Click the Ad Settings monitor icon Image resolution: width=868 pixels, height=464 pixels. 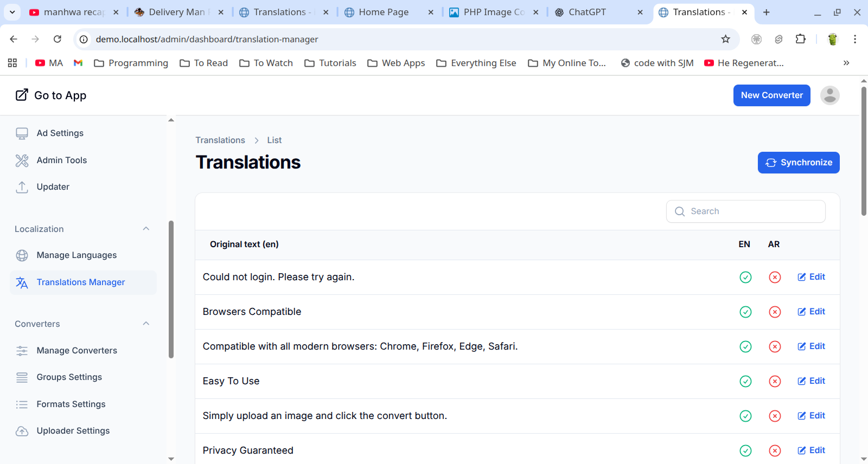click(x=22, y=133)
